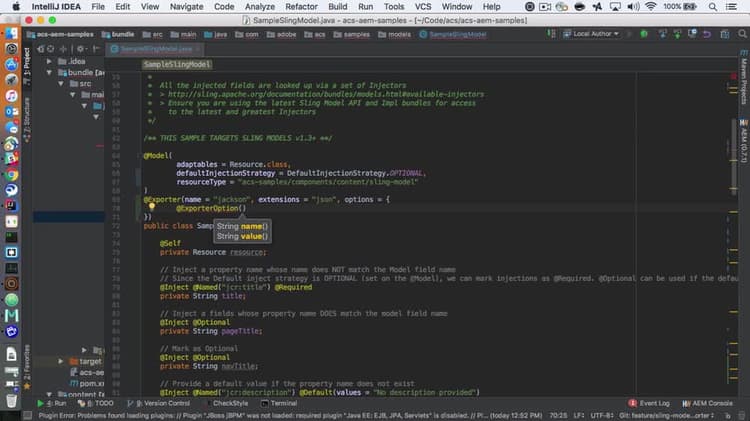Click the bundle breadcrumb in navigation bar
Screen dimensions: 750x421
point(118,34)
